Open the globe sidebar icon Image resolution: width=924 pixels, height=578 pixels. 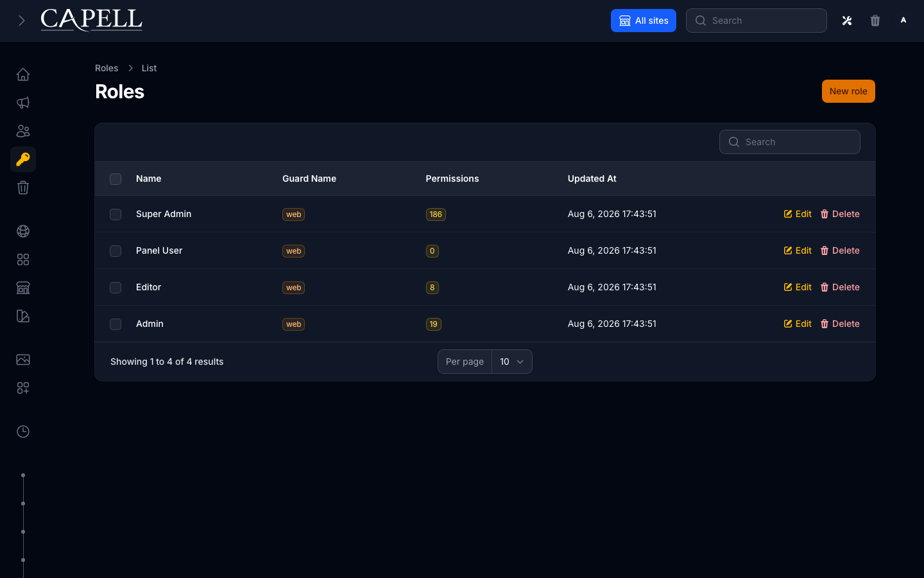coord(23,231)
